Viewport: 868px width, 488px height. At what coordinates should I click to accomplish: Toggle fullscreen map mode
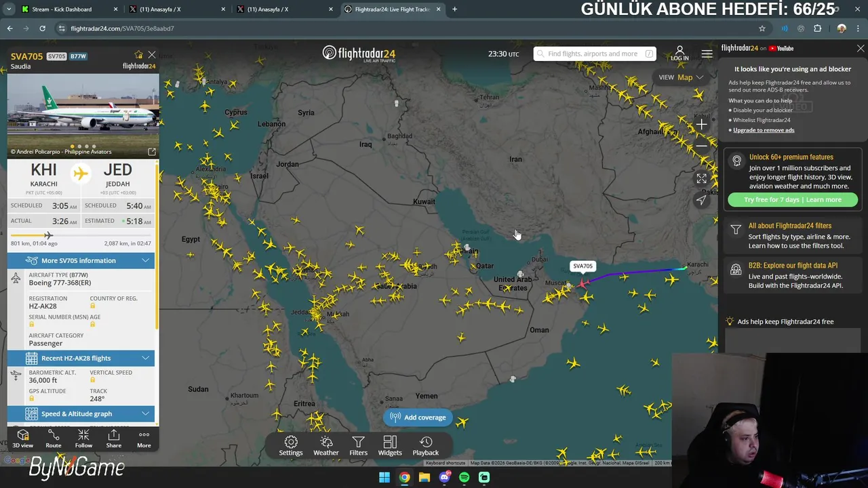(701, 178)
